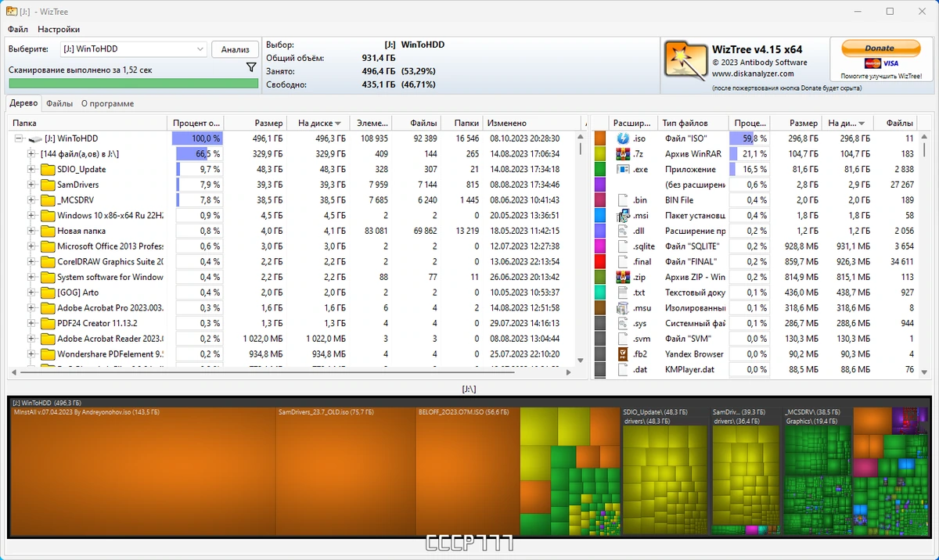
Task: Click the PDF24 Creator folder icon
Action: (48, 323)
